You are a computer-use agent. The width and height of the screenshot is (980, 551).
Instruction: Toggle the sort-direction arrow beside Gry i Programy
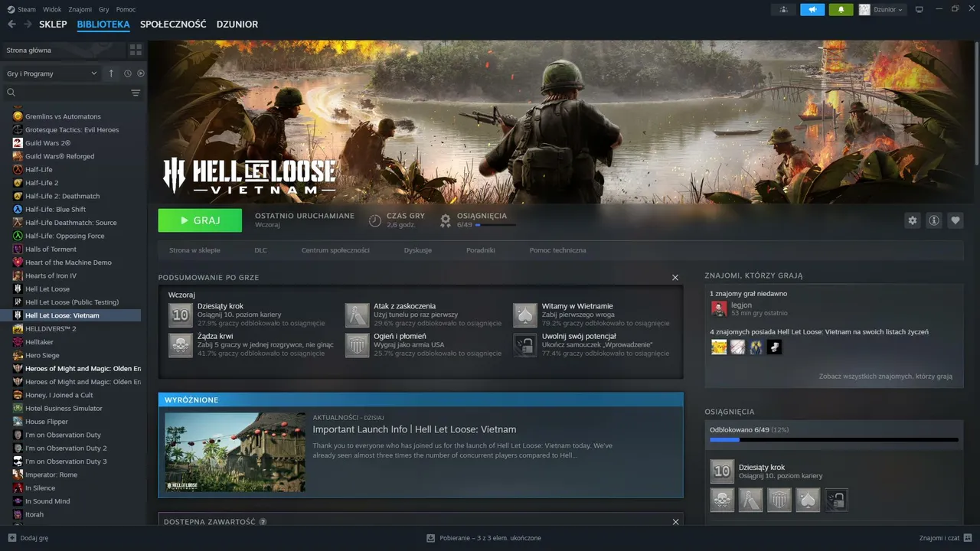111,73
